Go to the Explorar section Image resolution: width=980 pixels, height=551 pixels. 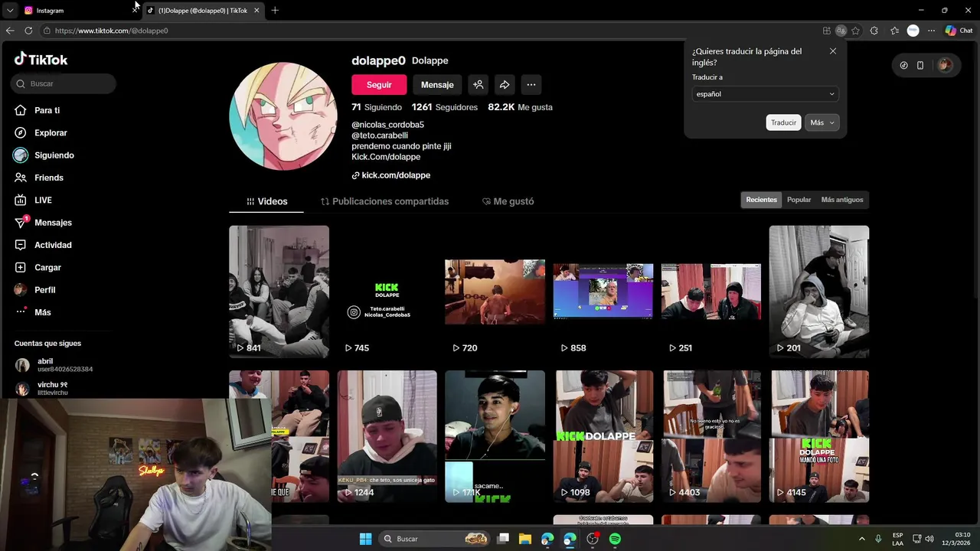[51, 132]
